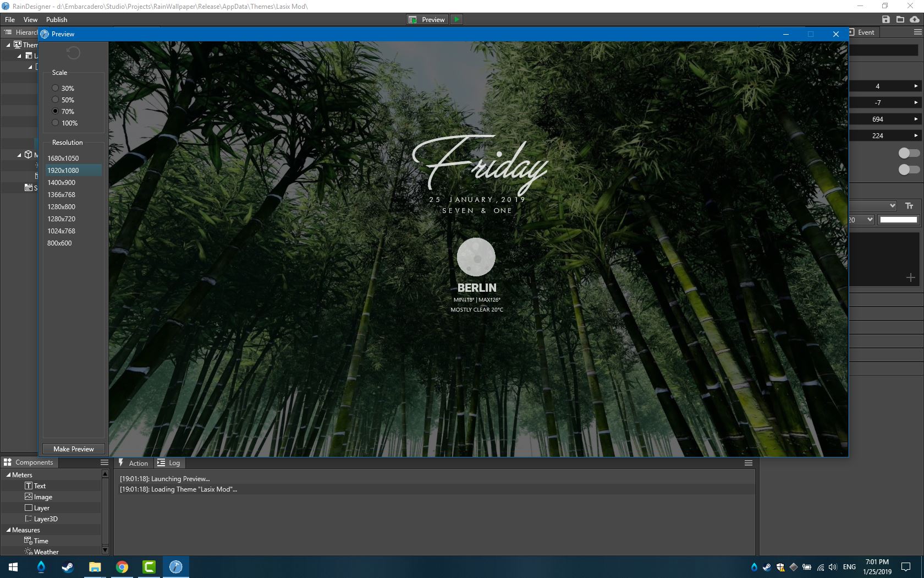
Task: Upload theme with the cloud upload icon
Action: (x=915, y=19)
